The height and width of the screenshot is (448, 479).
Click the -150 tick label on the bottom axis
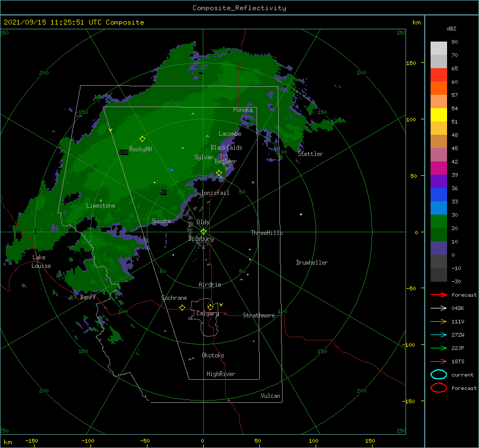pyautogui.click(x=31, y=441)
